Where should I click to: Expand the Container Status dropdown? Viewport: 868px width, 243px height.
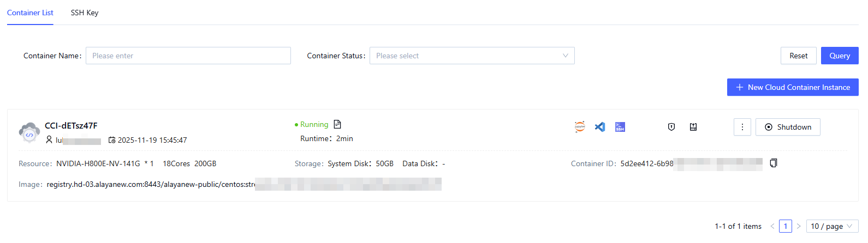[x=472, y=56]
